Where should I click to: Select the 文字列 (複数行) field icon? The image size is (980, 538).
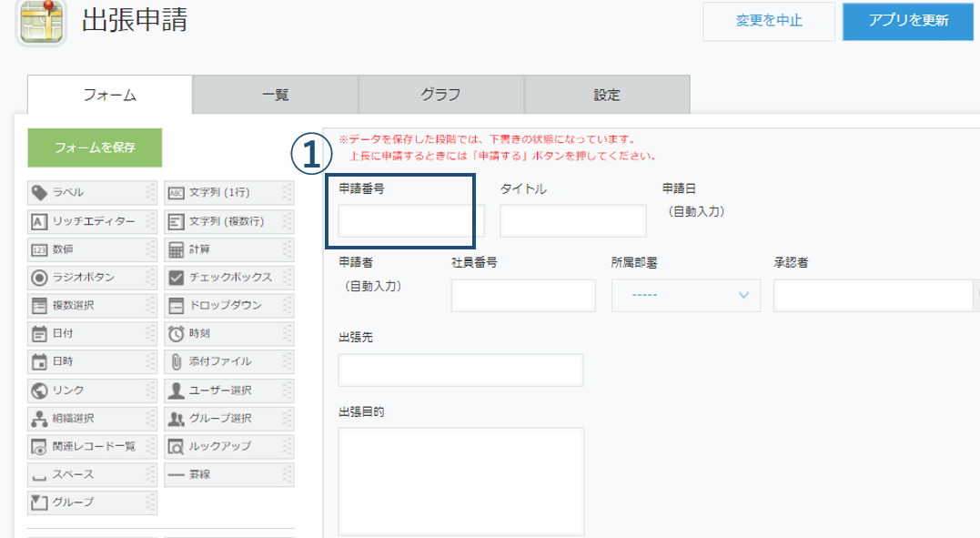tap(177, 221)
